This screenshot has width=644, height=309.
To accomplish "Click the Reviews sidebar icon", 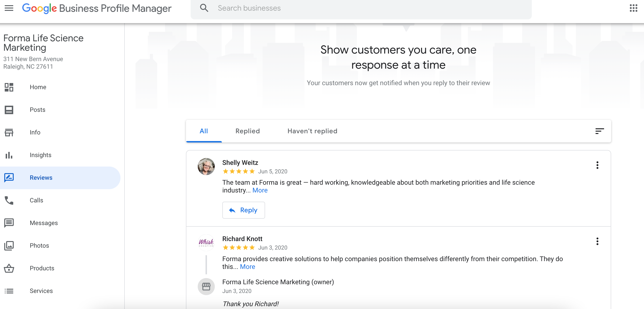I will (x=9, y=178).
